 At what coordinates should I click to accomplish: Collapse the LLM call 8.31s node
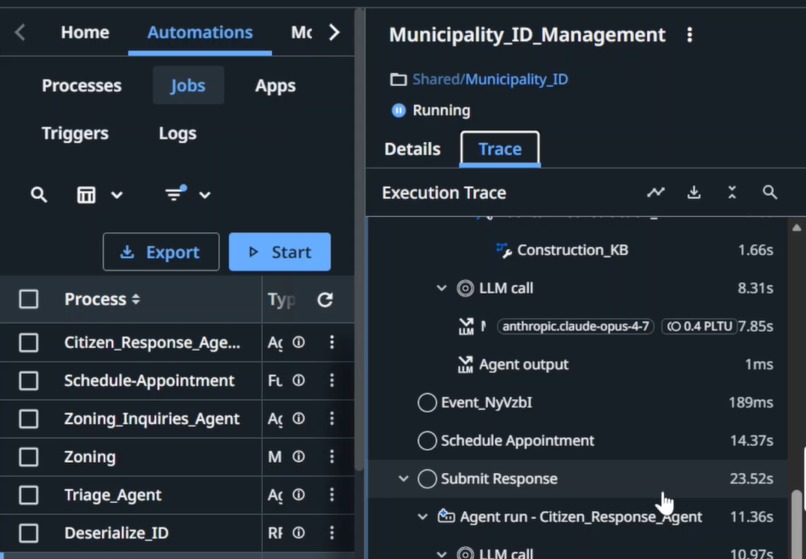441,288
